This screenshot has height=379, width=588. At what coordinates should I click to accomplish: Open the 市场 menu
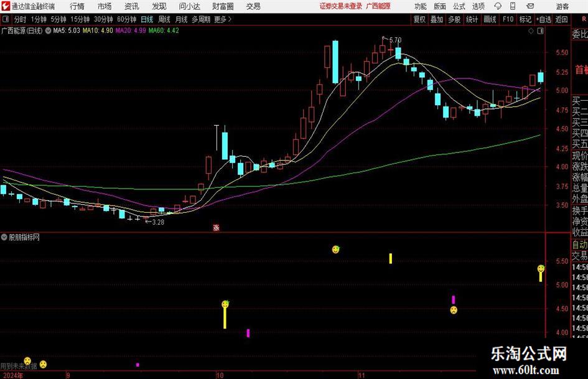click(x=105, y=6)
